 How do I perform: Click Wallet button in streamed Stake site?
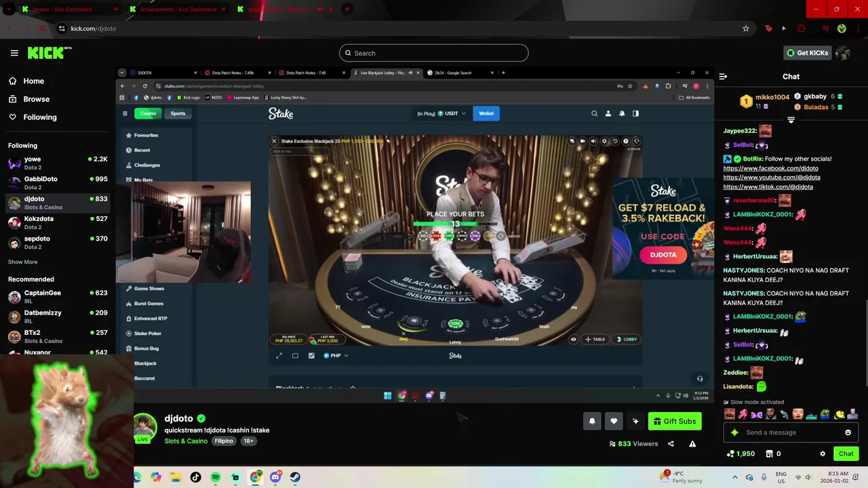tap(486, 113)
